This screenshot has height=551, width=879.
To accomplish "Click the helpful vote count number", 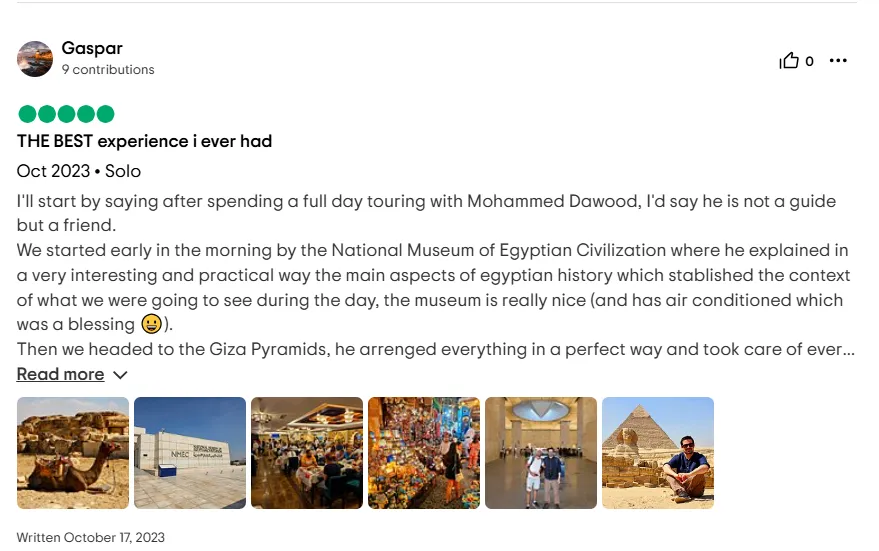I will pos(809,61).
